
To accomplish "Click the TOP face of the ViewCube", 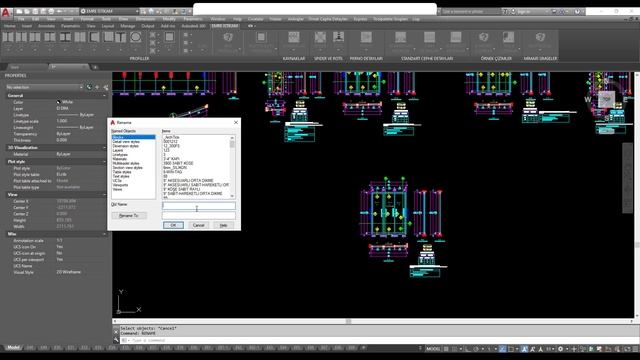I will [607, 99].
